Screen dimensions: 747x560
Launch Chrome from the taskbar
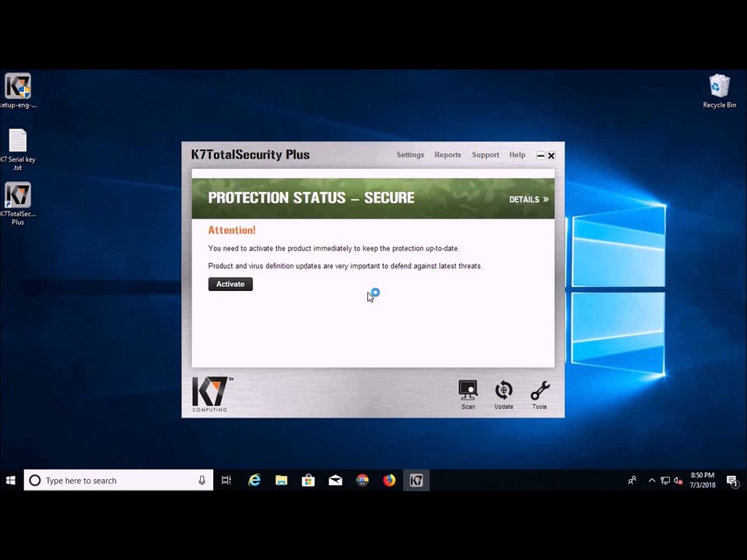click(363, 481)
